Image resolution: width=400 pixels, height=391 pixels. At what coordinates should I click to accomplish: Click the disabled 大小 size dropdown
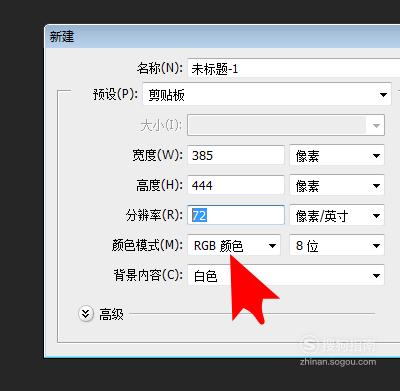286,125
